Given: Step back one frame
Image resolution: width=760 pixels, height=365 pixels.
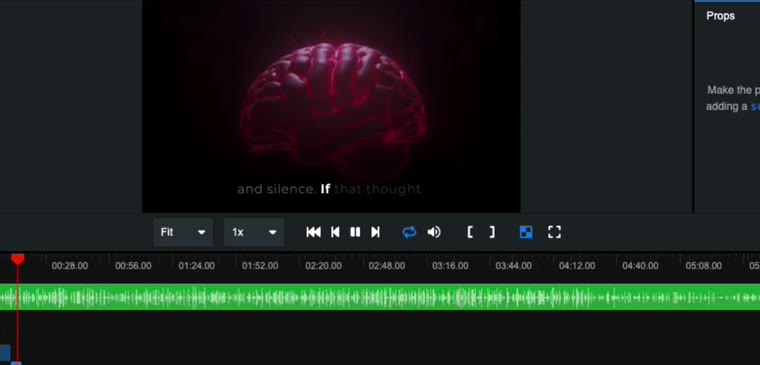Looking at the screenshot, I should [335, 232].
